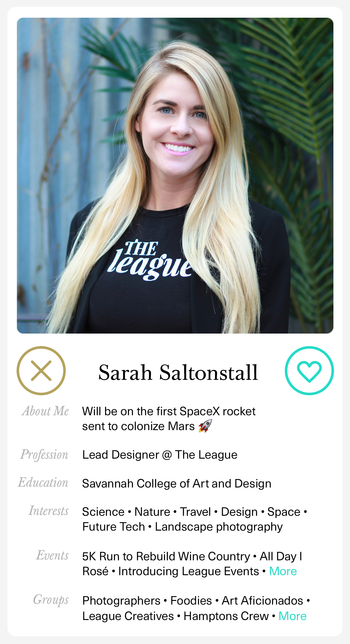Tap the teal heart like button

point(309,371)
